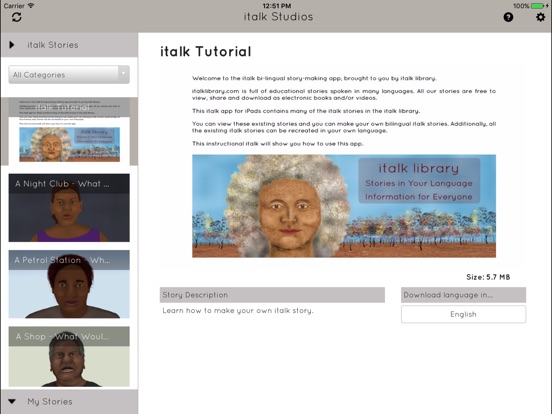Screen dimensions: 552x414
Task: Tap the refresh sync icon
Action: [x=17, y=17]
